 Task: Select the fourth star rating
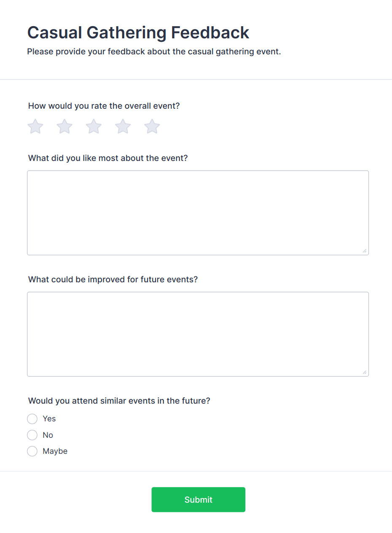tap(123, 126)
